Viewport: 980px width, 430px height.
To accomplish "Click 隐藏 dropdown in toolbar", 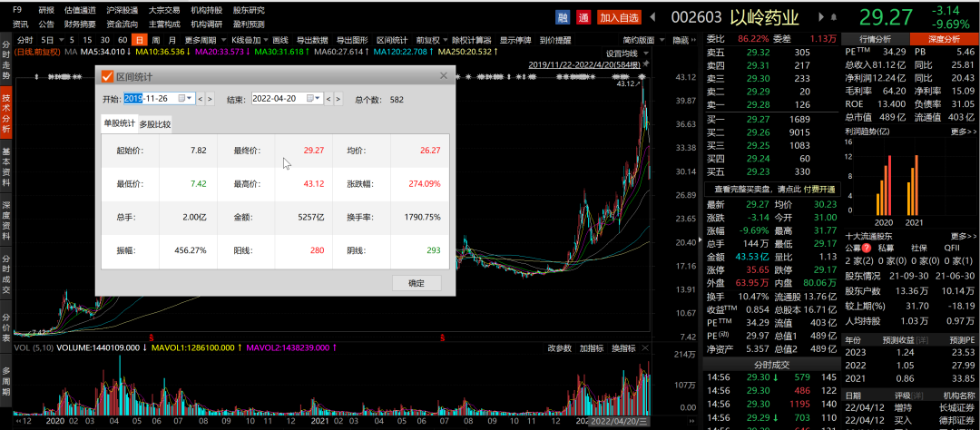I will [x=684, y=40].
